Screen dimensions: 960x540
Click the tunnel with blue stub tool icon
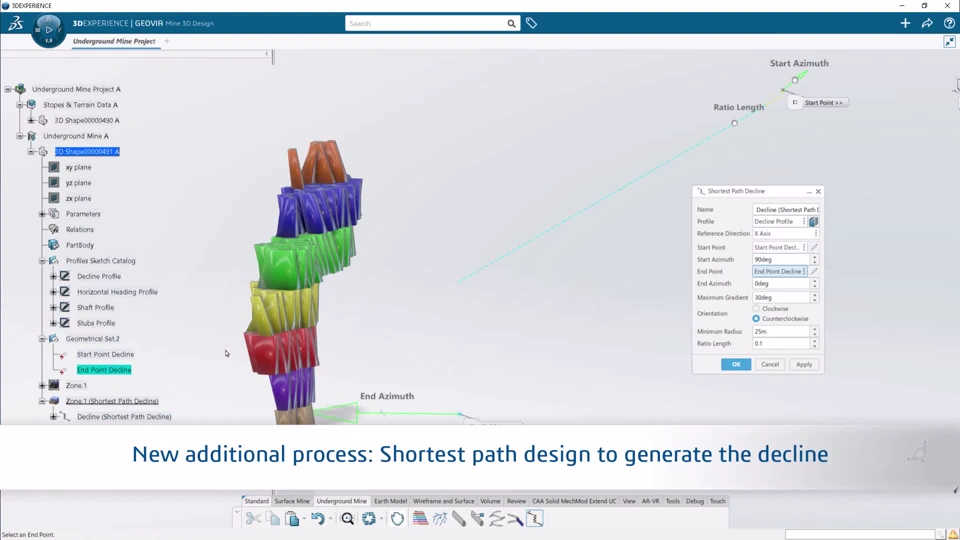point(478,519)
